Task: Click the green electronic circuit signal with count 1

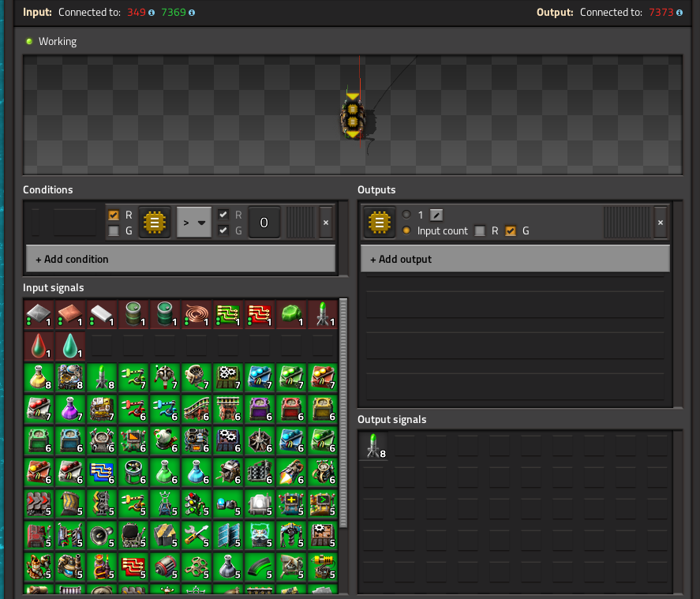Action: click(228, 314)
